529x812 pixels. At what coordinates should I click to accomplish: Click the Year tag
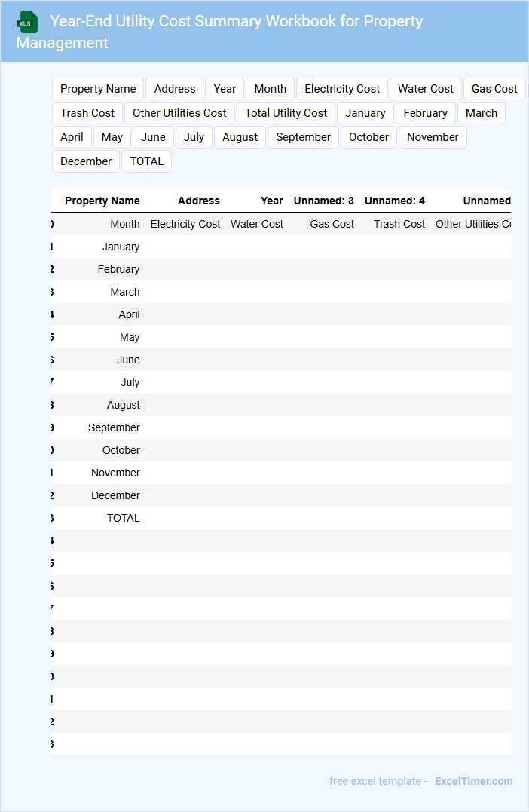click(225, 89)
